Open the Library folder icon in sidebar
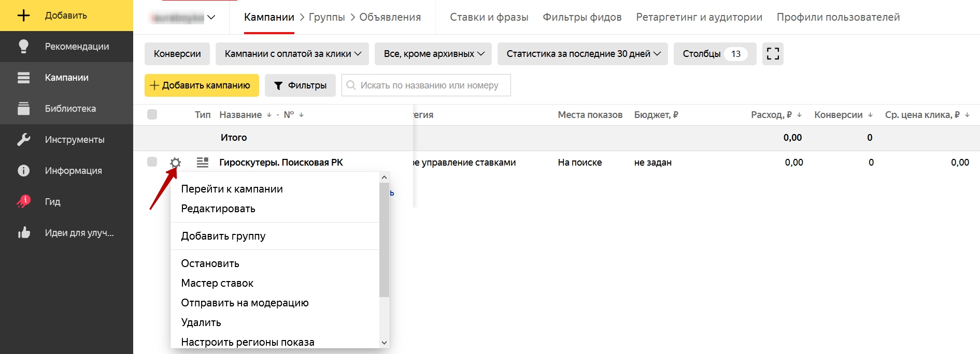Image resolution: width=980 pixels, height=354 pixels. [x=23, y=109]
